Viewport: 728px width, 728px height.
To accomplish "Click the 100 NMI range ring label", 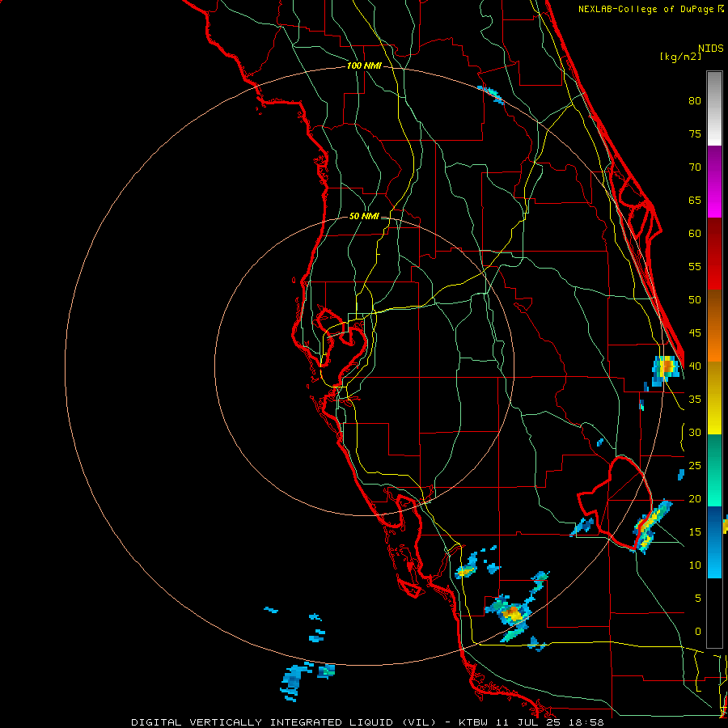I will (364, 66).
